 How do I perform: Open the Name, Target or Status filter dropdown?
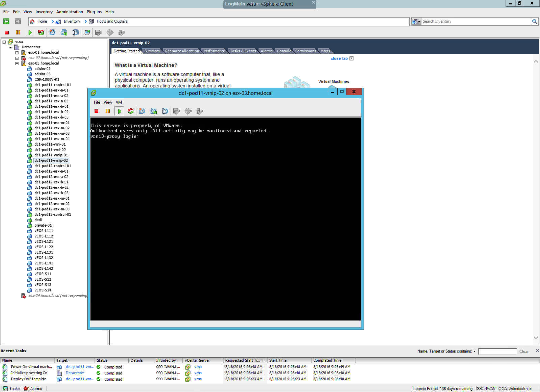point(474,351)
